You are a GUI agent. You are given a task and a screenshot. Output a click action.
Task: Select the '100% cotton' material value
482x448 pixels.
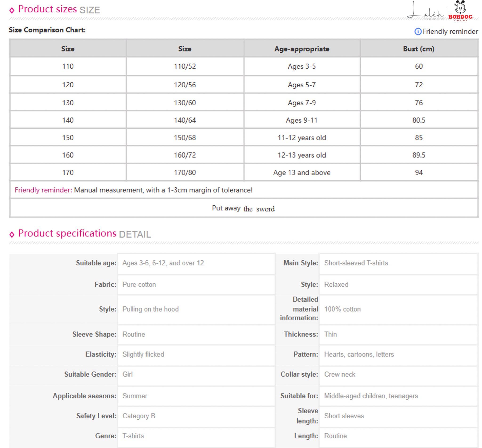coord(342,309)
